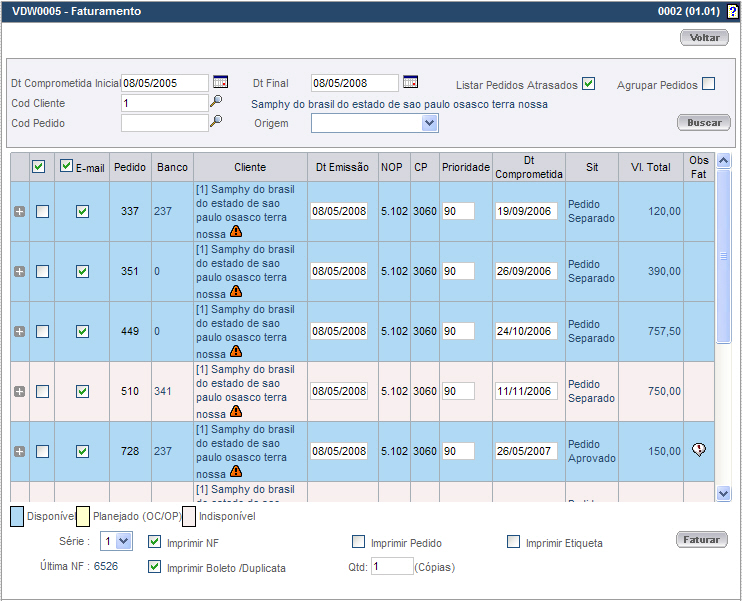Click the blue Disponível legend swatch
The height and width of the screenshot is (601, 742).
(x=17, y=516)
